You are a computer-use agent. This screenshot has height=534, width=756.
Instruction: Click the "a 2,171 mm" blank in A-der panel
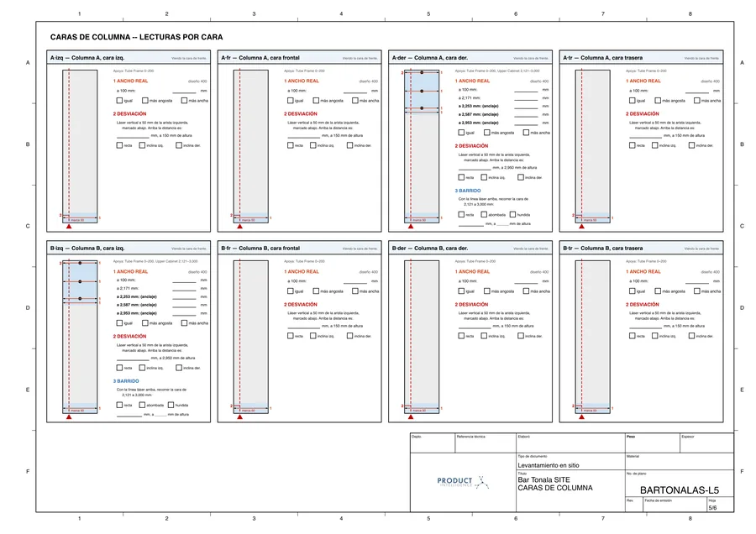(x=526, y=99)
